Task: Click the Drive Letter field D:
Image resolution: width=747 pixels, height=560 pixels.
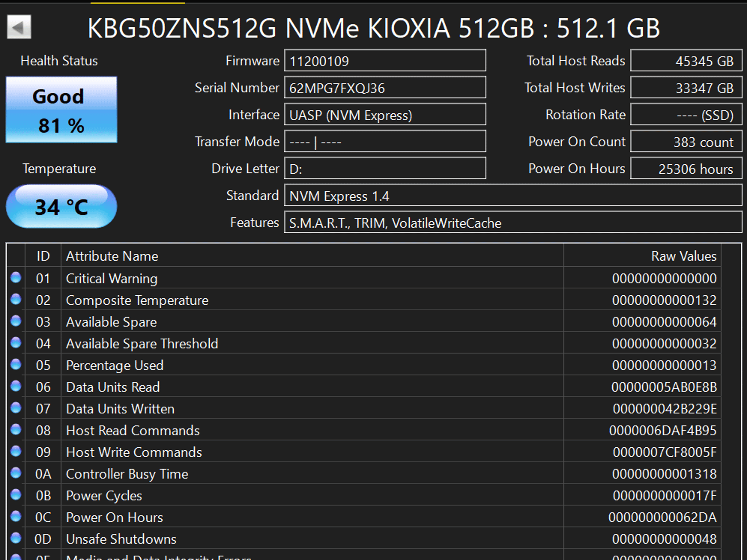Action: click(x=385, y=168)
